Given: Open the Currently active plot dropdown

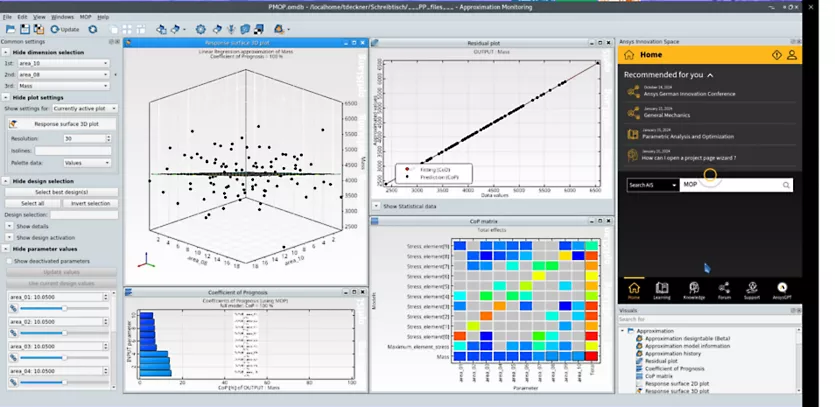Looking at the screenshot, I should [84, 108].
